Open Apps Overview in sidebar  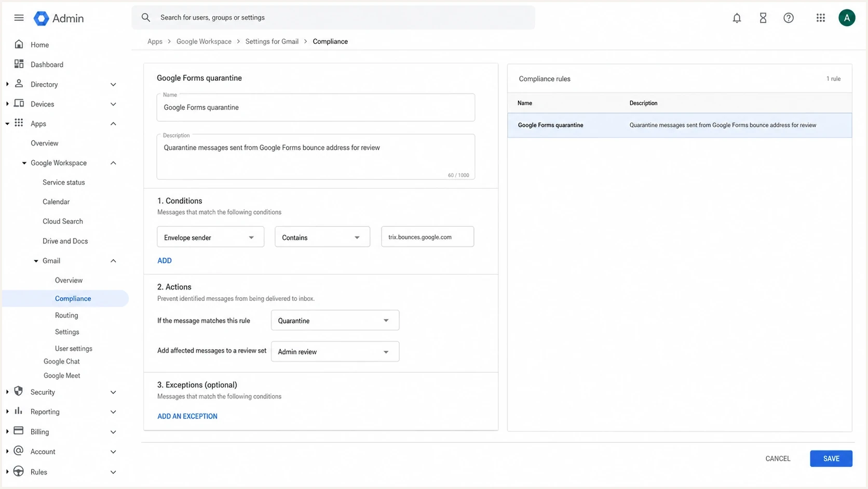pyautogui.click(x=45, y=143)
